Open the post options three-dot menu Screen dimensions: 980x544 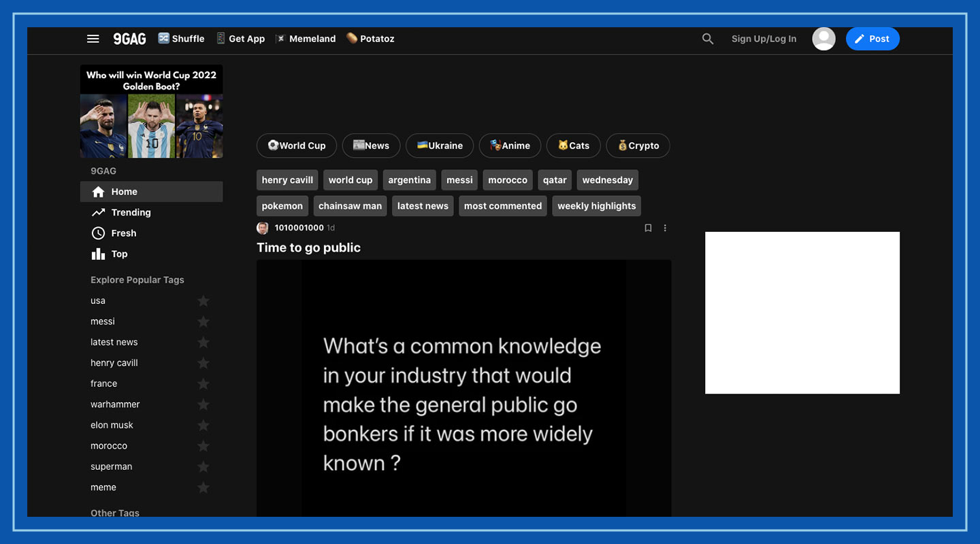pyautogui.click(x=665, y=228)
